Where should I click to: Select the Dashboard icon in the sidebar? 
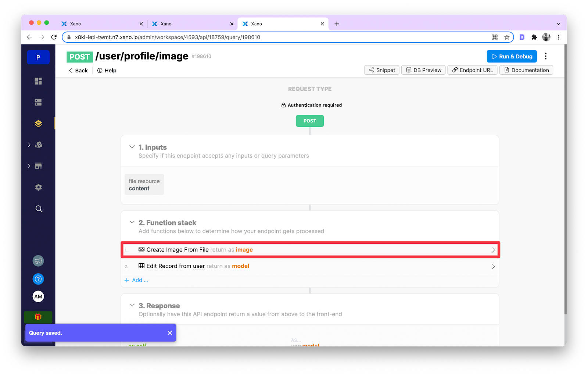pyautogui.click(x=38, y=81)
